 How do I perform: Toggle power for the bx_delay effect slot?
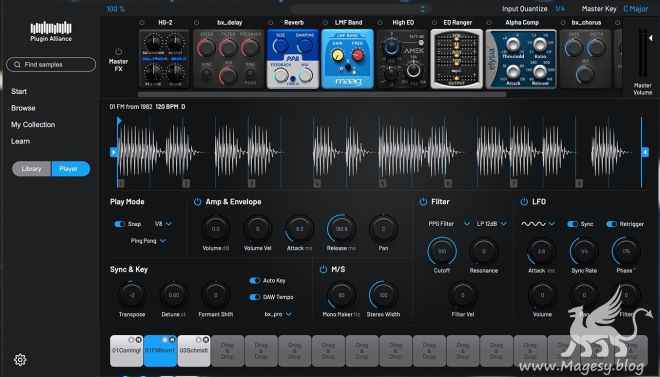point(197,22)
